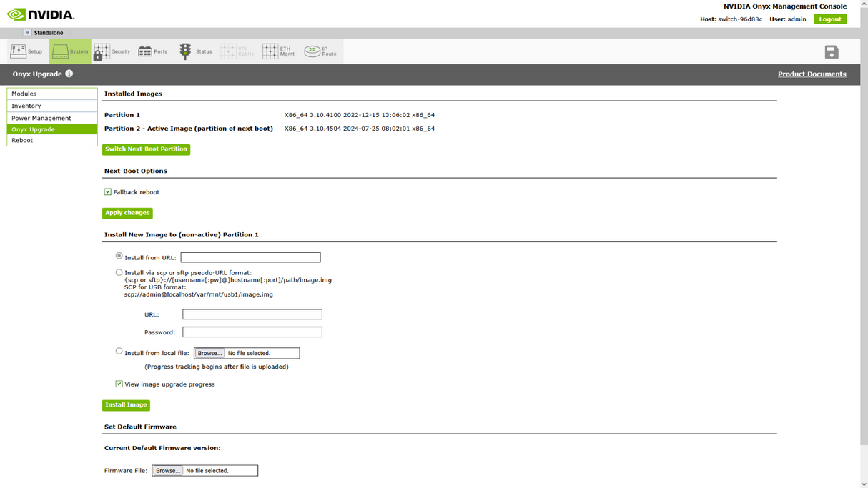The image size is (868, 488).
Task: Open the Setup toolbar section
Action: (26, 51)
